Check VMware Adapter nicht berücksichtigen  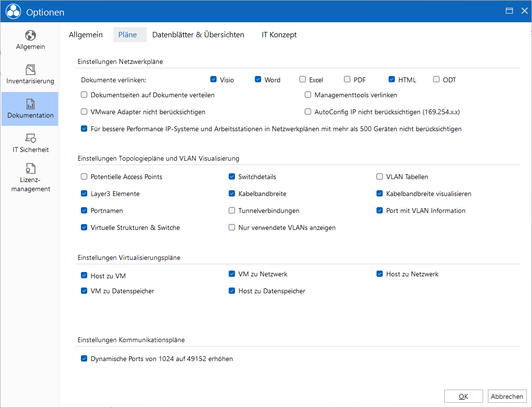84,112
